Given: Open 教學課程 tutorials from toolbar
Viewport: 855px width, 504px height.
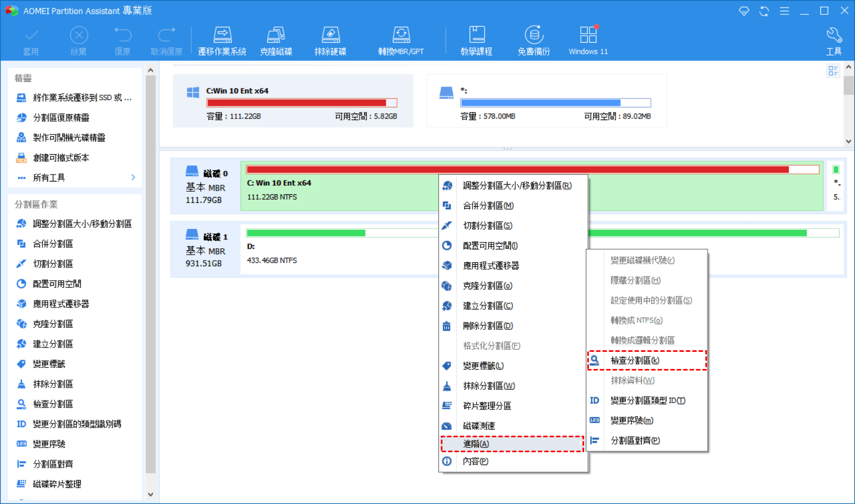Looking at the screenshot, I should (x=477, y=42).
